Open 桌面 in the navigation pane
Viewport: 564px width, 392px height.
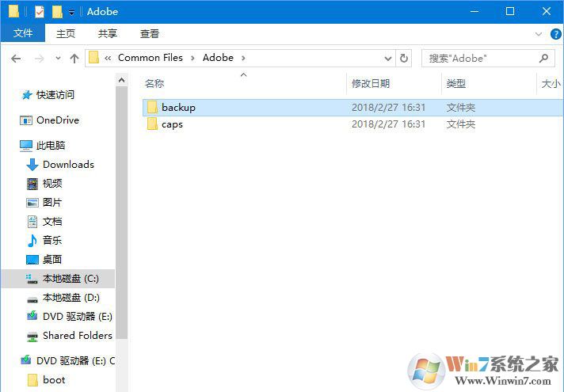52,259
